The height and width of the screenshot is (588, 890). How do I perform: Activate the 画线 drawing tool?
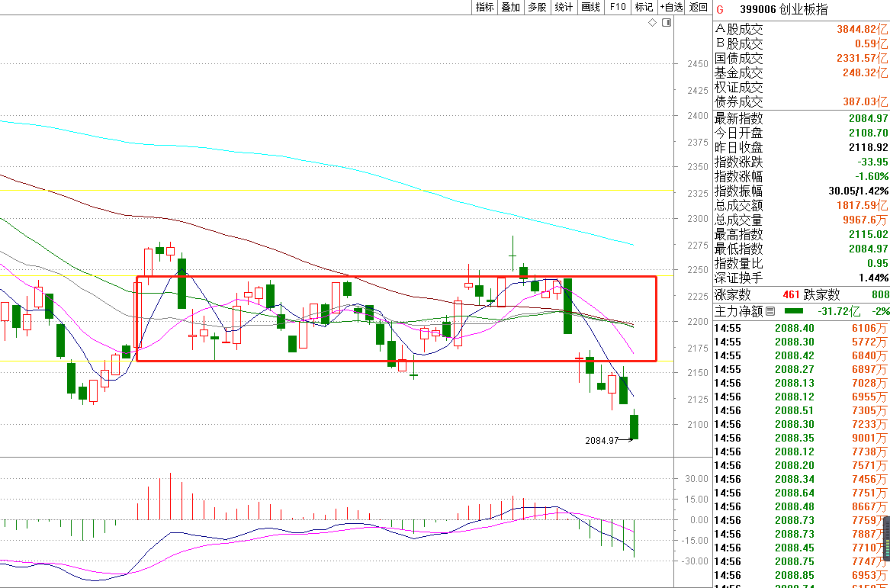click(590, 7)
